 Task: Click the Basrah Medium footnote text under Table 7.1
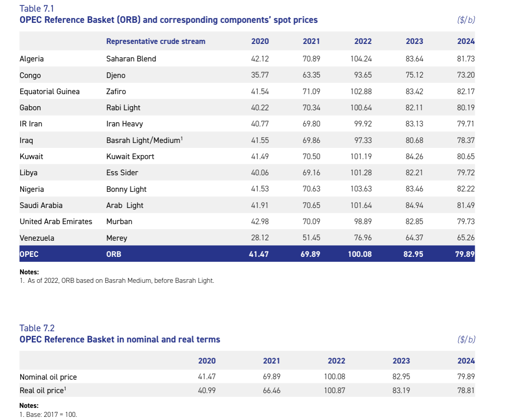pos(117,281)
